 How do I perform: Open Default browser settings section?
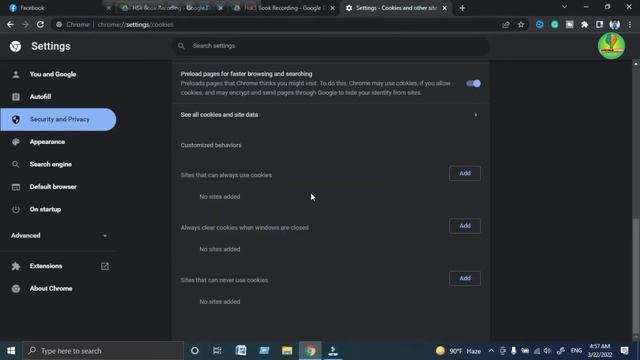click(x=53, y=187)
